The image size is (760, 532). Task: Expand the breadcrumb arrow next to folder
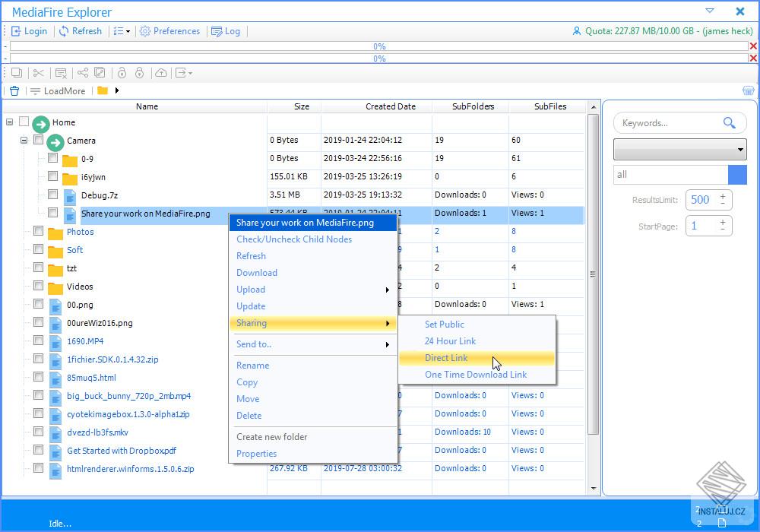click(117, 90)
